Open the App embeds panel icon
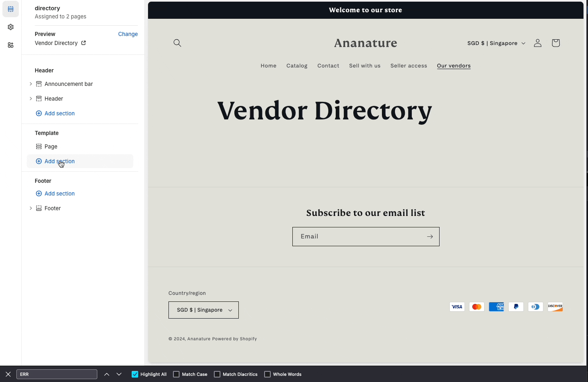This screenshot has height=382, width=588. [x=10, y=45]
